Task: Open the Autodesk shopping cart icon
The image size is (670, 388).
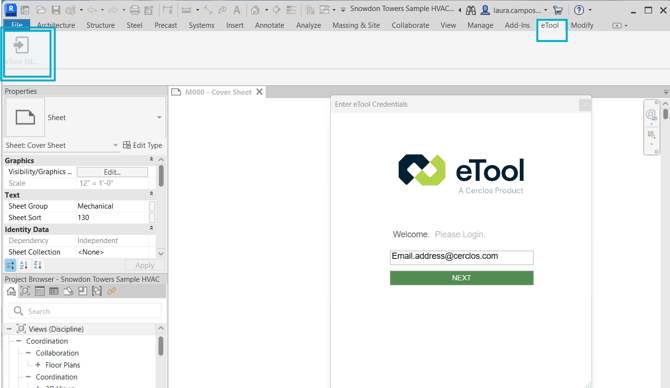Action: click(558, 10)
